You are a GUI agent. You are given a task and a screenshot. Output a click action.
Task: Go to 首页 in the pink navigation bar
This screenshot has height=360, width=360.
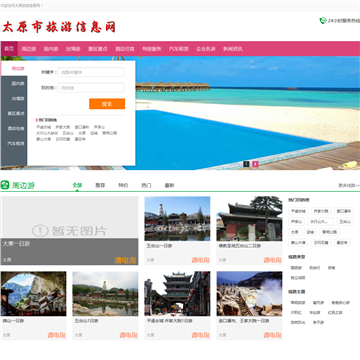click(x=9, y=49)
